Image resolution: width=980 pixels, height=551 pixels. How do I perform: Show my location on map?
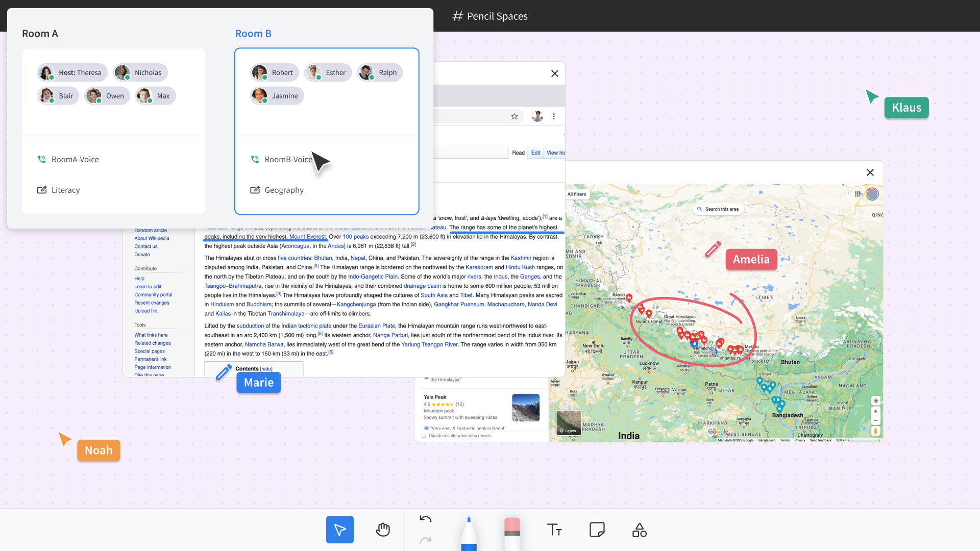(x=875, y=400)
